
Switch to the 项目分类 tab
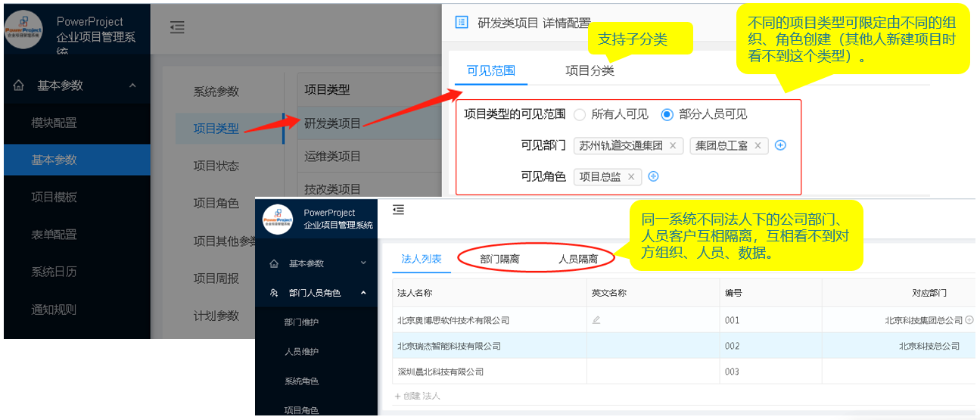point(590,71)
